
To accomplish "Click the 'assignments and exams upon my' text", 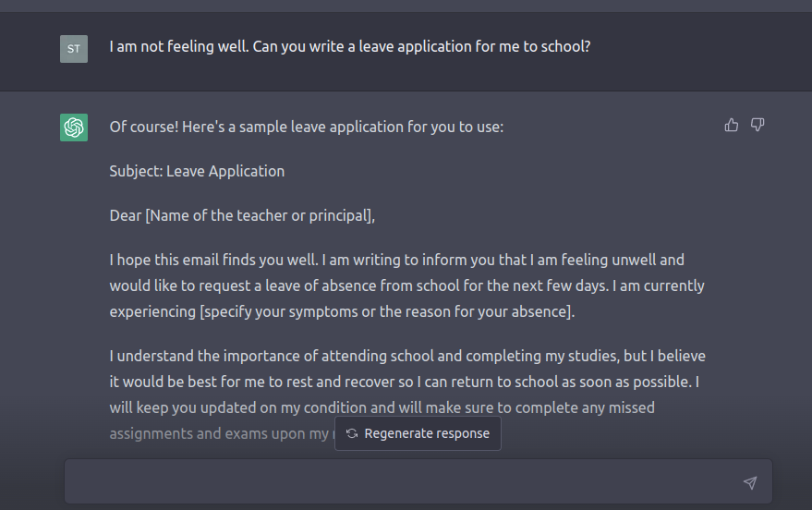I will tap(219, 434).
